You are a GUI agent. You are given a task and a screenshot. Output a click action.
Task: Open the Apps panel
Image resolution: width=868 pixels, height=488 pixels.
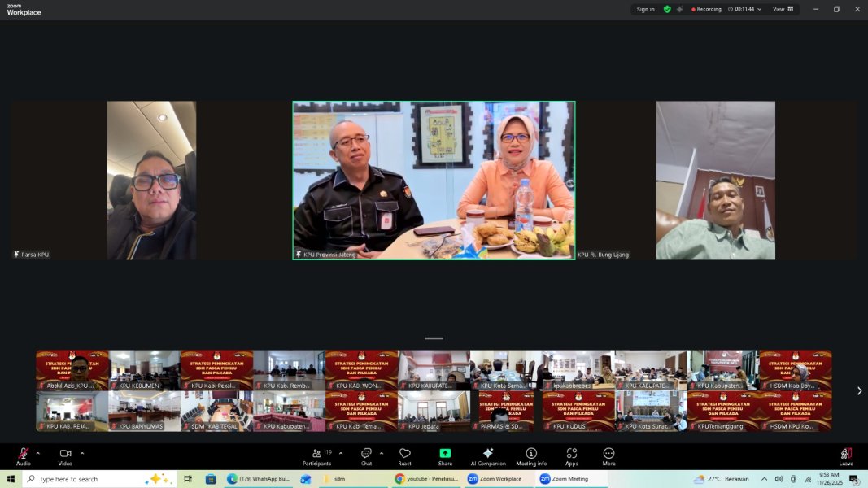click(x=571, y=454)
